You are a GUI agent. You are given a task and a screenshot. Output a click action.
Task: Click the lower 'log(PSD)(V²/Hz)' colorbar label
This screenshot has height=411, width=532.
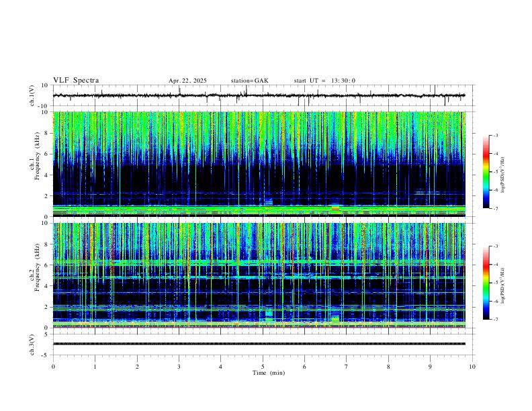coord(503,286)
